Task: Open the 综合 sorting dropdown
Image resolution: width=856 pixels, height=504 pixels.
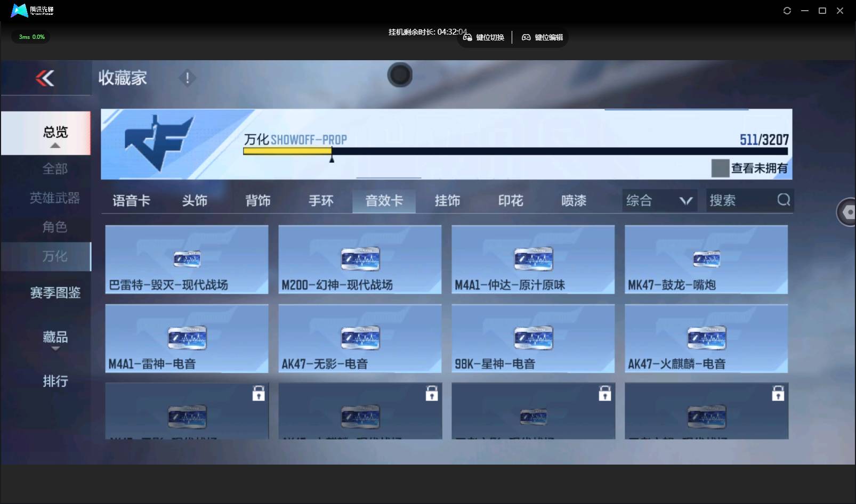Action: [x=660, y=200]
